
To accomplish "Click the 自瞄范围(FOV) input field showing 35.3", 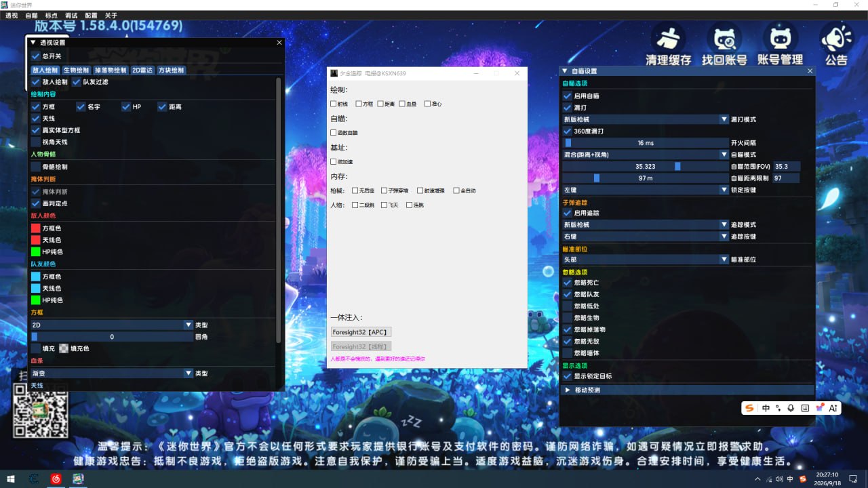I will pyautogui.click(x=787, y=166).
